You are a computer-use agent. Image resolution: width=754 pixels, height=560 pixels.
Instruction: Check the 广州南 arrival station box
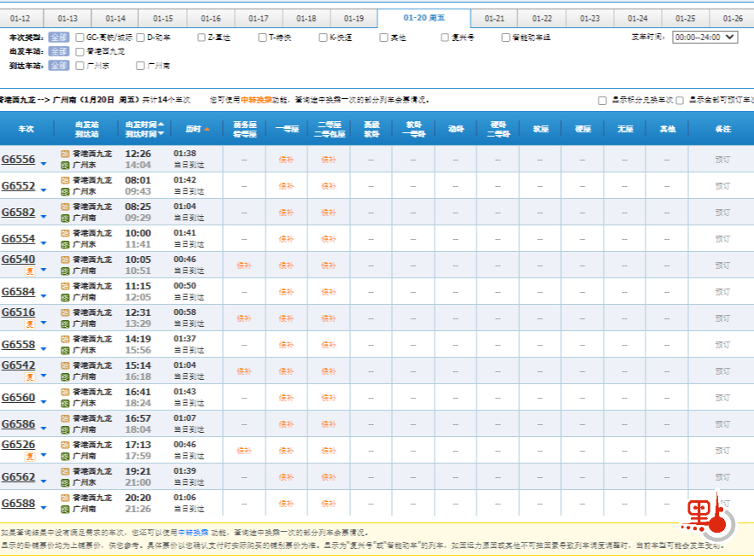click(x=140, y=66)
